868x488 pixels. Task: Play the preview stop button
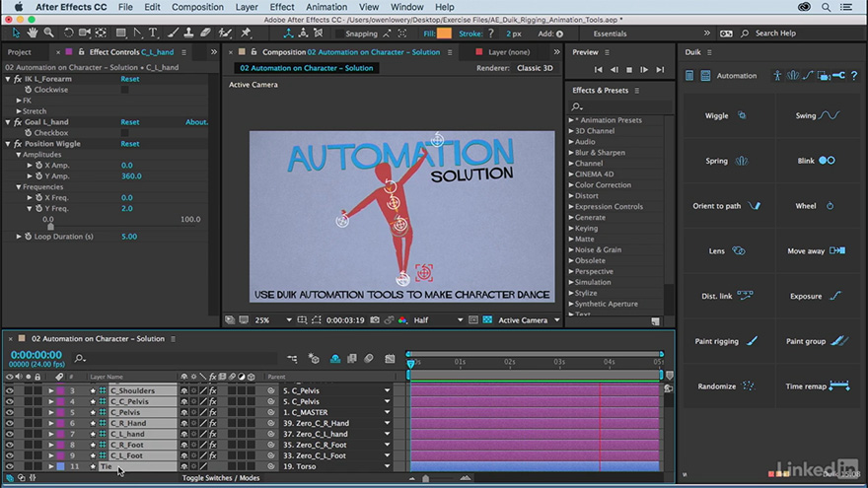click(x=629, y=70)
